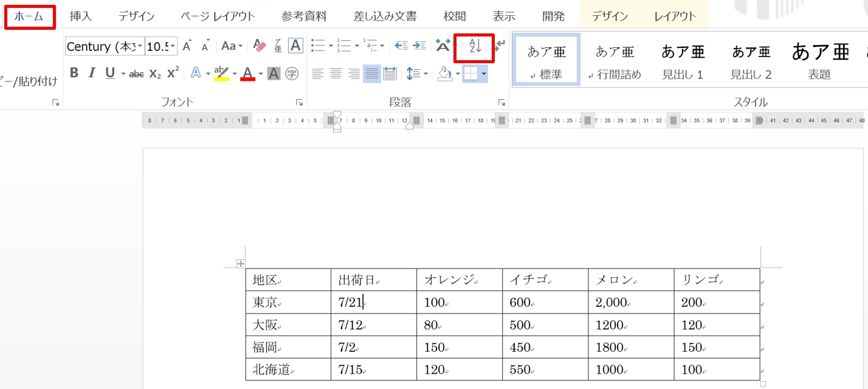This screenshot has width=868, height=389.
Task: Apply yellow text highlight color
Action: point(221,74)
